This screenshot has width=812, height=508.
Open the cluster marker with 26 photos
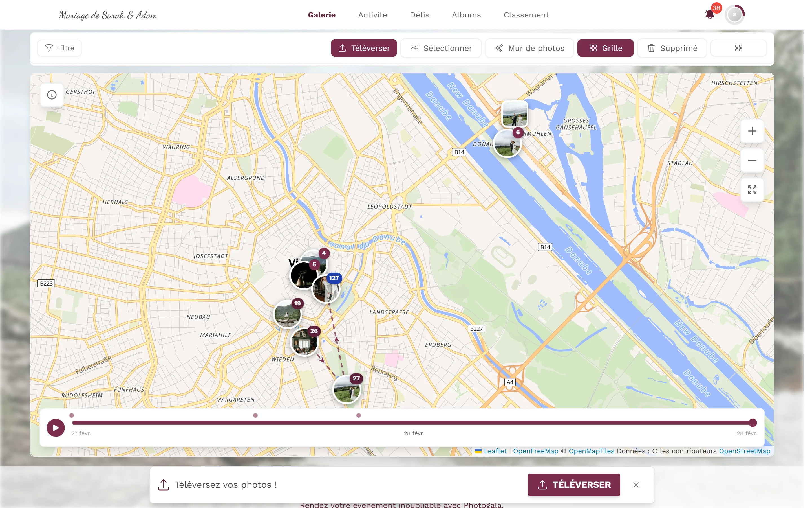click(304, 342)
